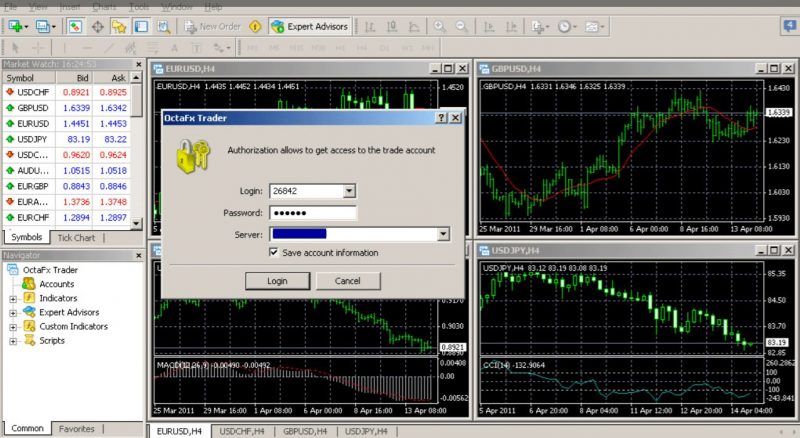Select the Accounts item in Navigator
This screenshot has width=800, height=438.
pyautogui.click(x=57, y=284)
